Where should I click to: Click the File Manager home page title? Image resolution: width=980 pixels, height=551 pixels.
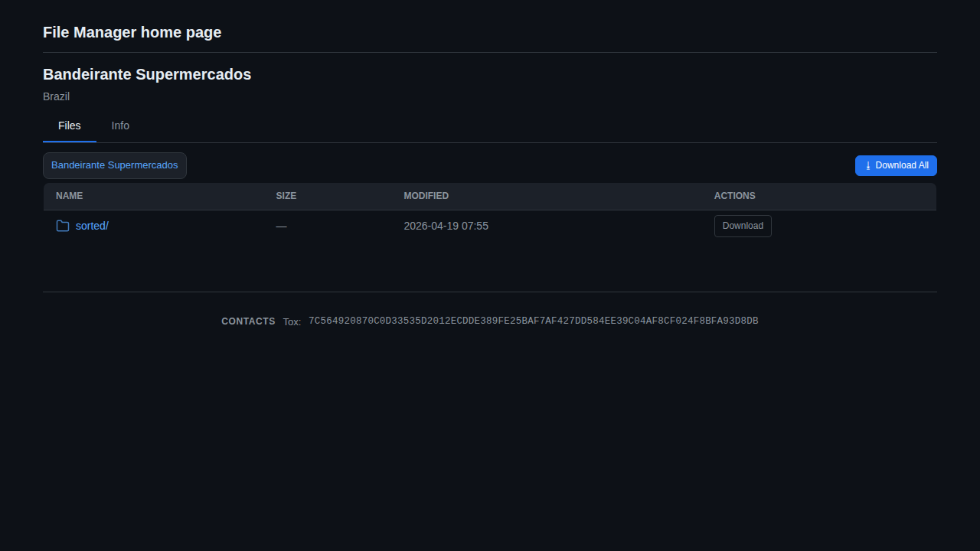pos(132,32)
